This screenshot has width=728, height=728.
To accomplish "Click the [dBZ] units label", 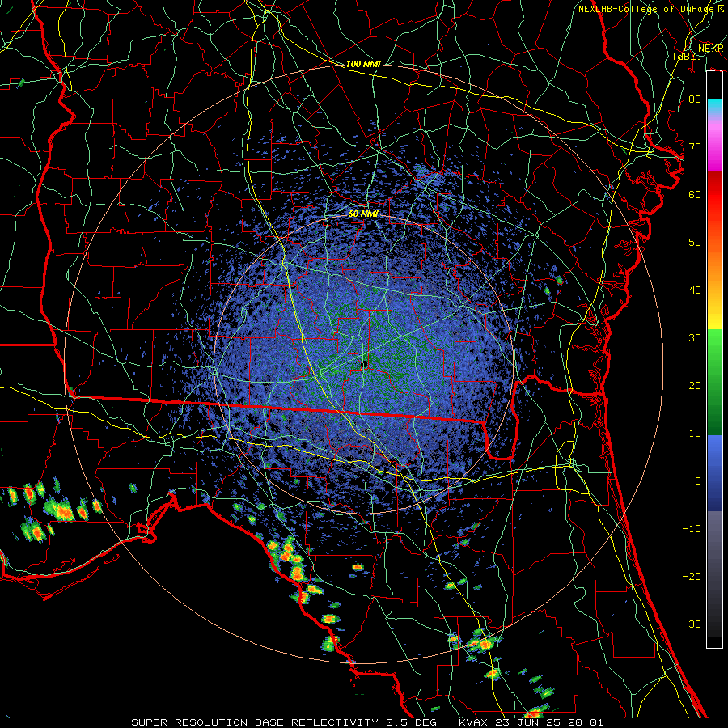I will (x=687, y=56).
